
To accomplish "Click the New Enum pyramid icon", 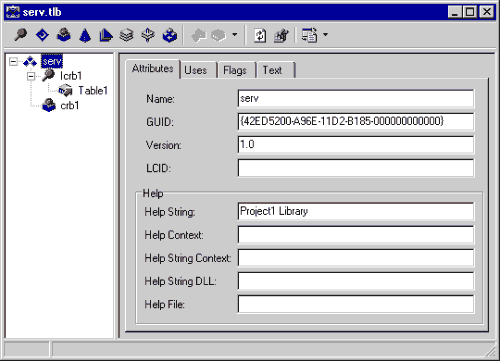I will point(85,35).
